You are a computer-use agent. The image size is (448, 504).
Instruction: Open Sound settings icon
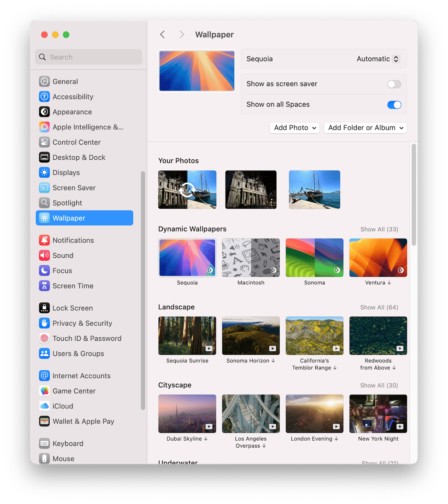coord(44,256)
